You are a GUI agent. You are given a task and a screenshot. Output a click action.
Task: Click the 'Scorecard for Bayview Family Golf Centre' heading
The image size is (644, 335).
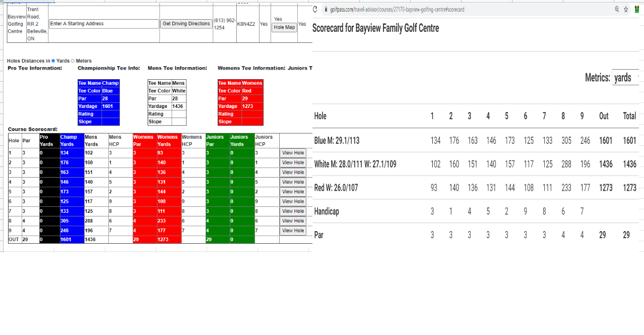375,28
